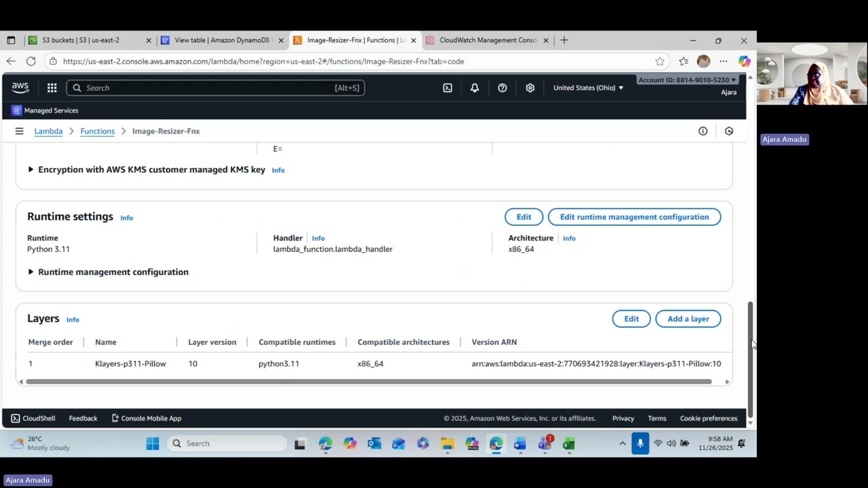Click Edit in the Layers section

coord(631,319)
